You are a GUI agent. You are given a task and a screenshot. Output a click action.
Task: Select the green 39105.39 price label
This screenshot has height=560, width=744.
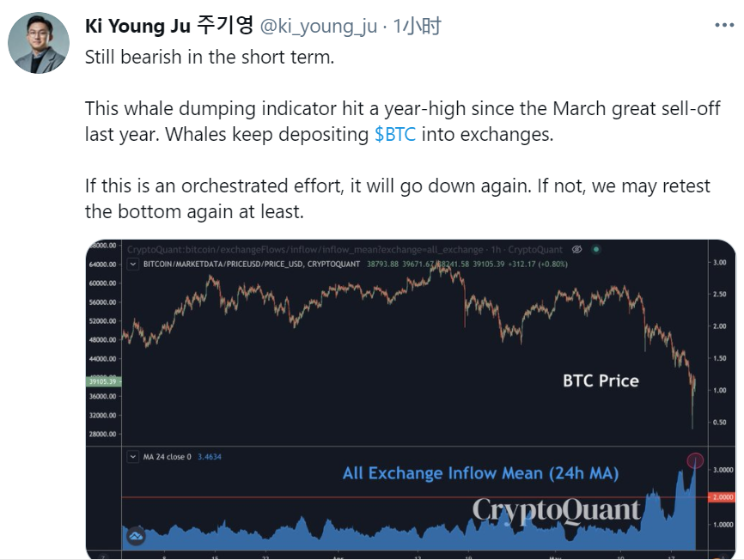pos(103,381)
